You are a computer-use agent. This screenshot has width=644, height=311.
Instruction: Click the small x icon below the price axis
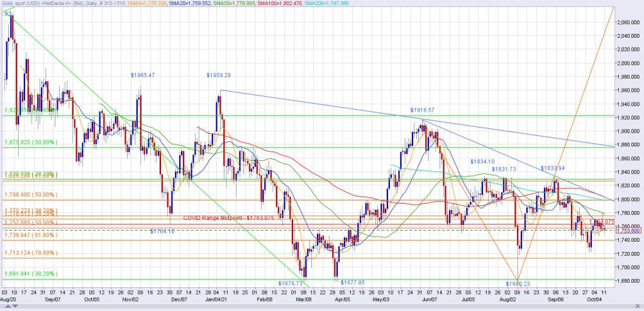pyautogui.click(x=638, y=306)
